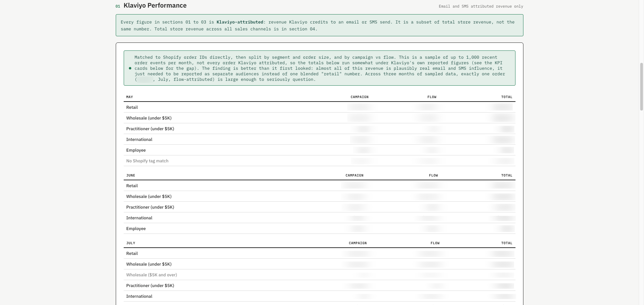The width and height of the screenshot is (644, 305).
Task: Select the Employee row label under MAY
Action: [136, 150]
